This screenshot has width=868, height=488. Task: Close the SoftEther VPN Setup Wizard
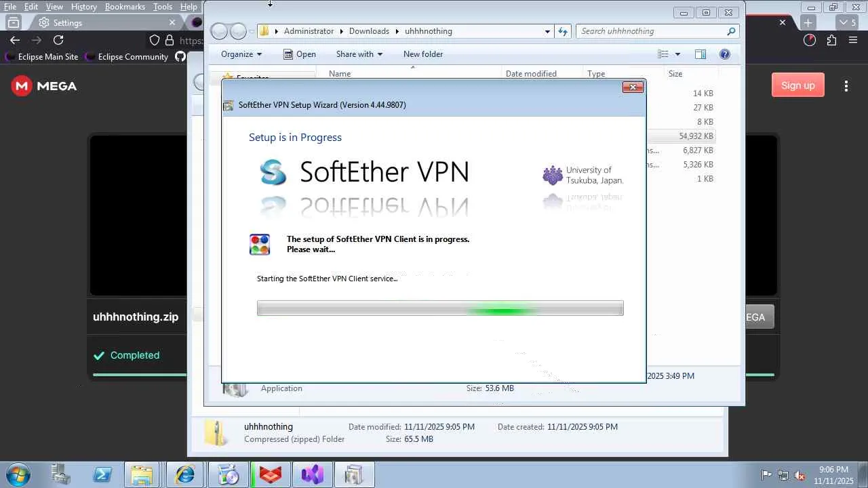point(633,87)
